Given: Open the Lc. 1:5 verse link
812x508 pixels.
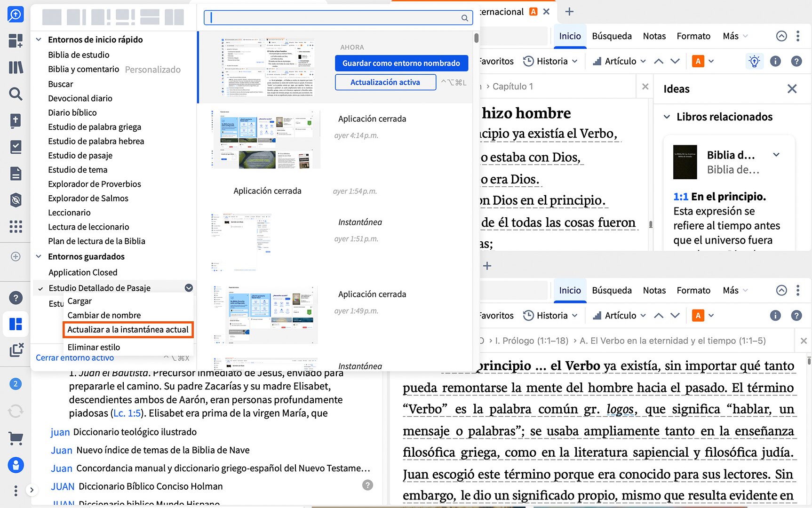Looking at the screenshot, I should tap(127, 413).
